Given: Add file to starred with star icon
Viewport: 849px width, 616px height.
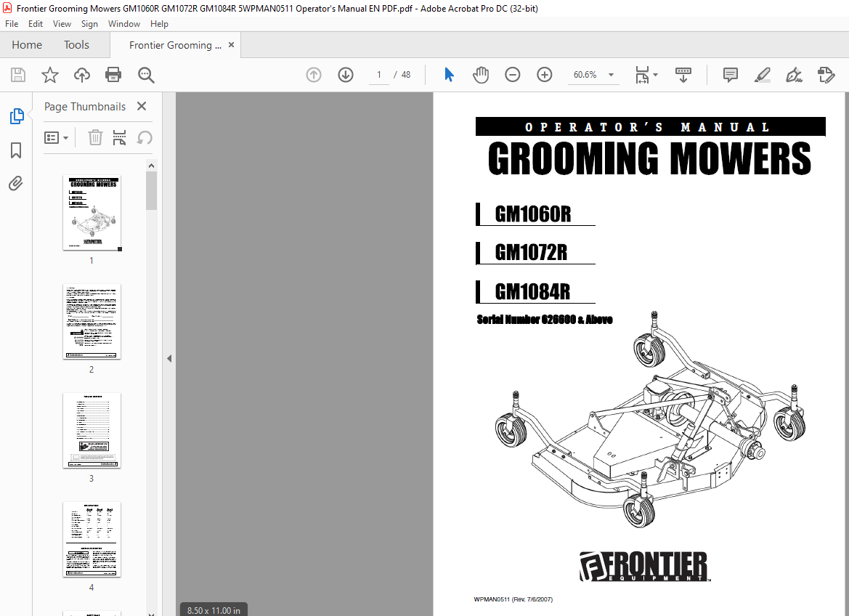Looking at the screenshot, I should point(50,75).
